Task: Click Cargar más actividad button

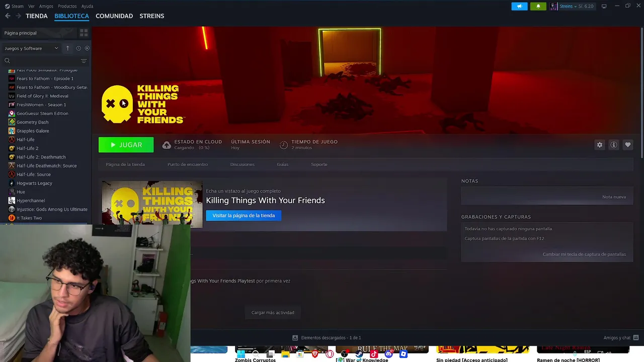Action: click(273, 313)
